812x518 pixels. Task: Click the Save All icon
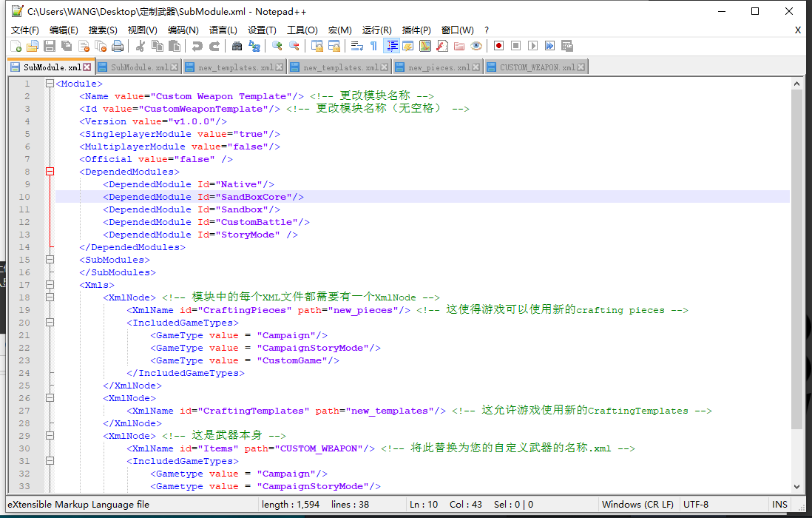(x=67, y=46)
